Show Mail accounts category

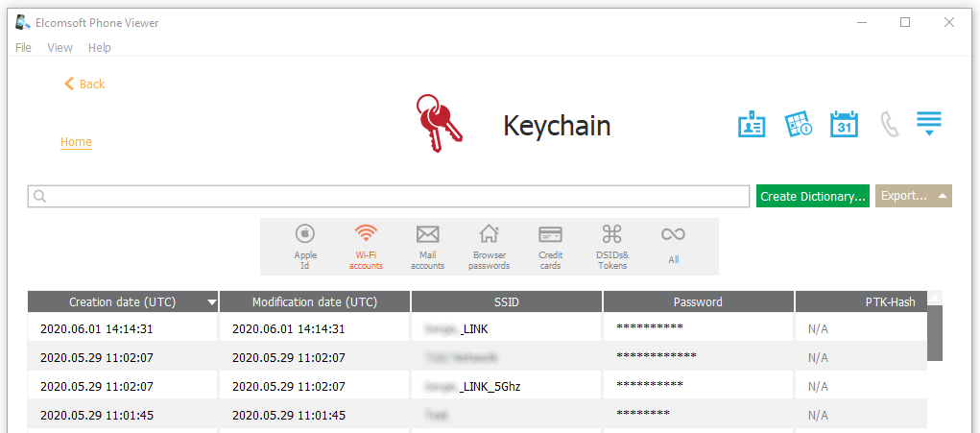point(427,246)
